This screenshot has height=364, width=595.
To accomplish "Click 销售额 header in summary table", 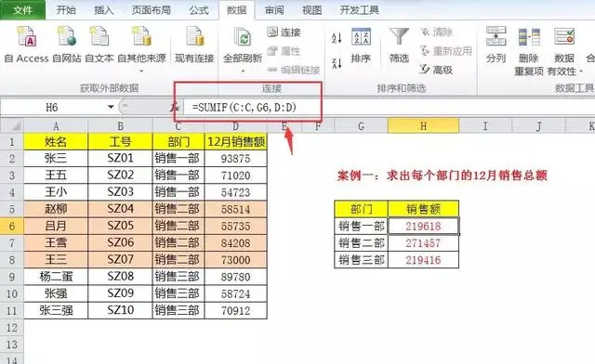I will pos(424,209).
